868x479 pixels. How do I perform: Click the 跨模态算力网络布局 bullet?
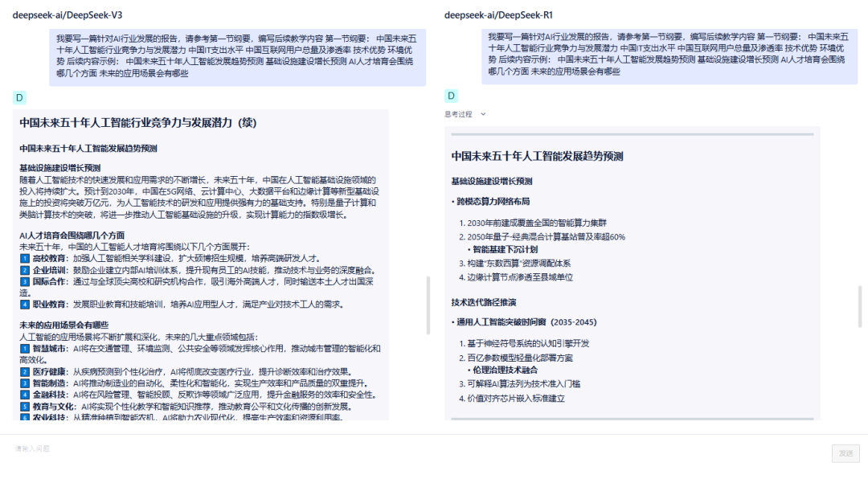pyautogui.click(x=490, y=202)
